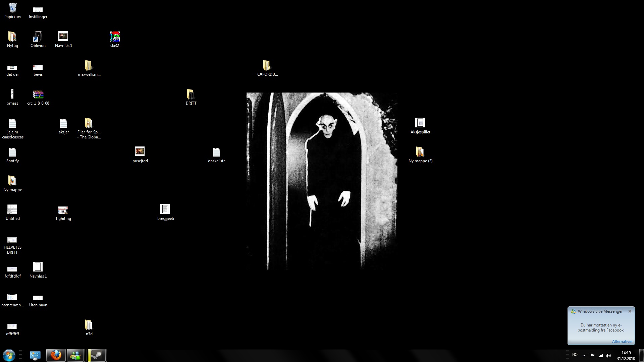
Task: Select the Nyttig folder icon
Action: pos(12,40)
